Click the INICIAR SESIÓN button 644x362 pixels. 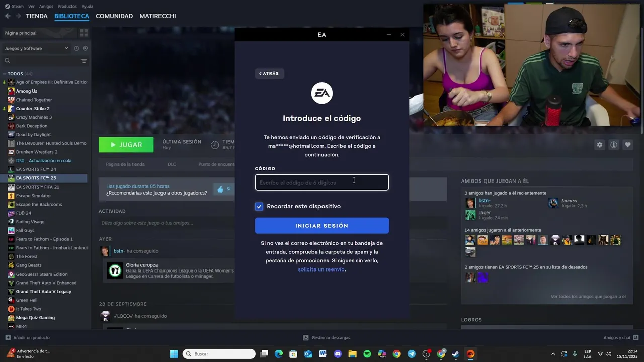(321, 226)
